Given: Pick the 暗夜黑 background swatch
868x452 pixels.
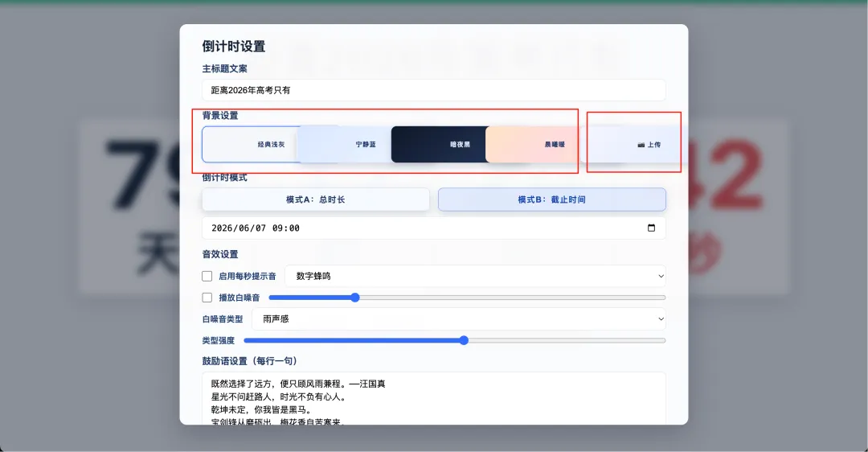Looking at the screenshot, I should click(x=439, y=144).
